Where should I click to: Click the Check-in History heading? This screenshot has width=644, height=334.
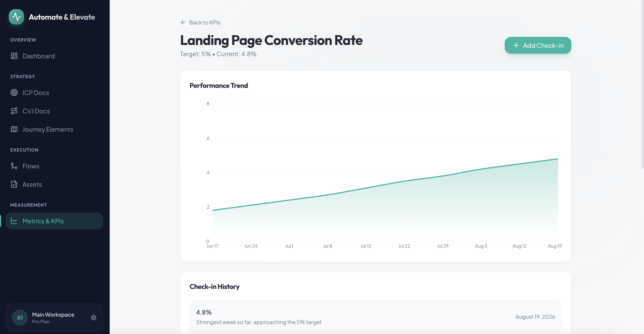click(214, 286)
